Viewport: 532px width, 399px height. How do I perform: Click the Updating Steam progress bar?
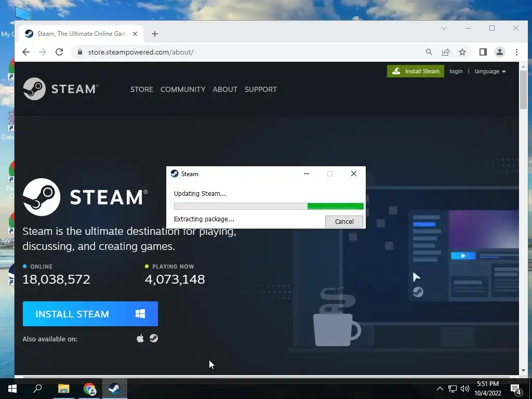pos(269,206)
